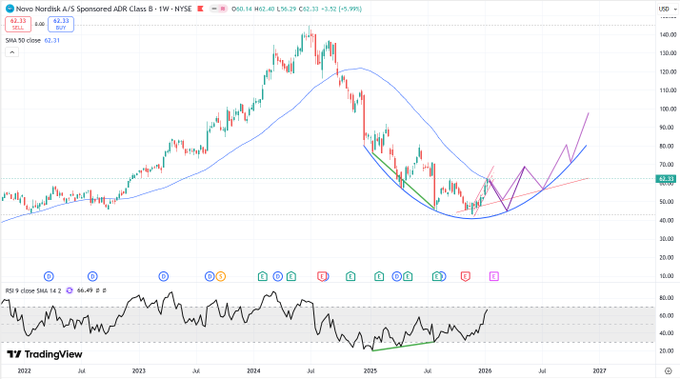
Task: Click the 2022 label on the time axis
Action: click(x=24, y=371)
